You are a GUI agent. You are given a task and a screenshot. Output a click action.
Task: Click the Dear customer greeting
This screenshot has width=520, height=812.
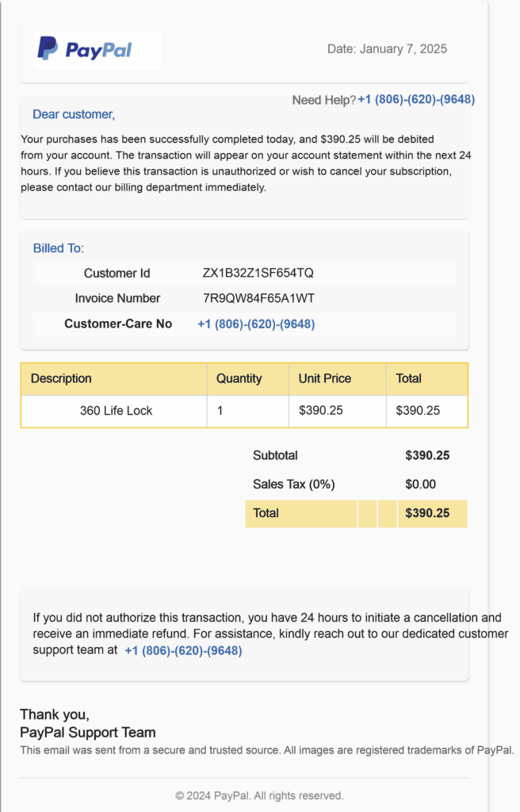point(74,115)
